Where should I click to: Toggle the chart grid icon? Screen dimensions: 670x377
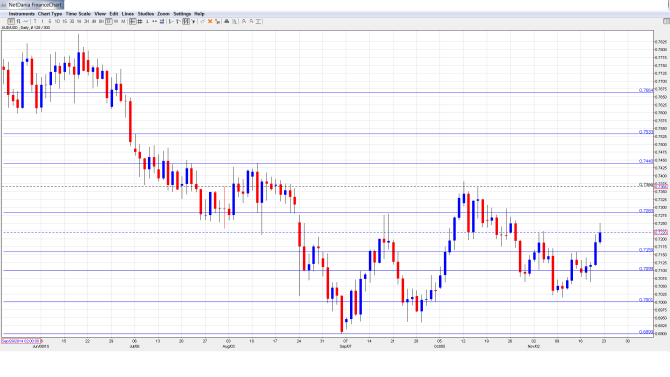coord(140,21)
